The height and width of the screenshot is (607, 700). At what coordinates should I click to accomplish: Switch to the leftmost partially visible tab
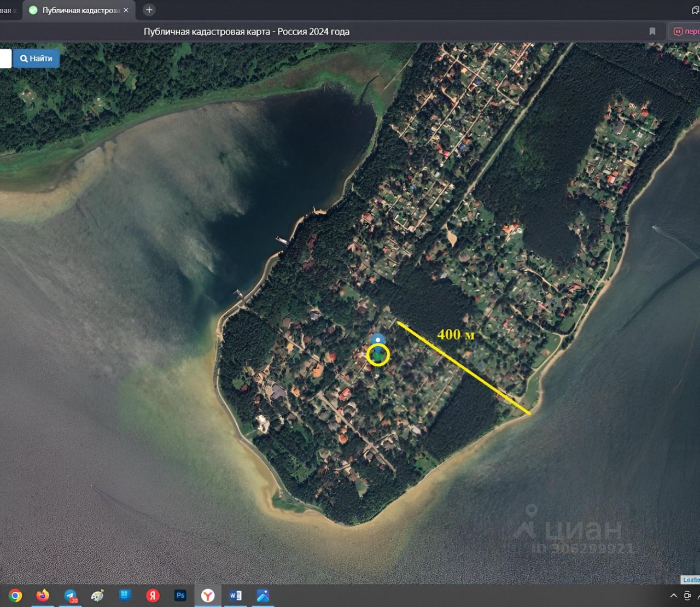pos(9,10)
